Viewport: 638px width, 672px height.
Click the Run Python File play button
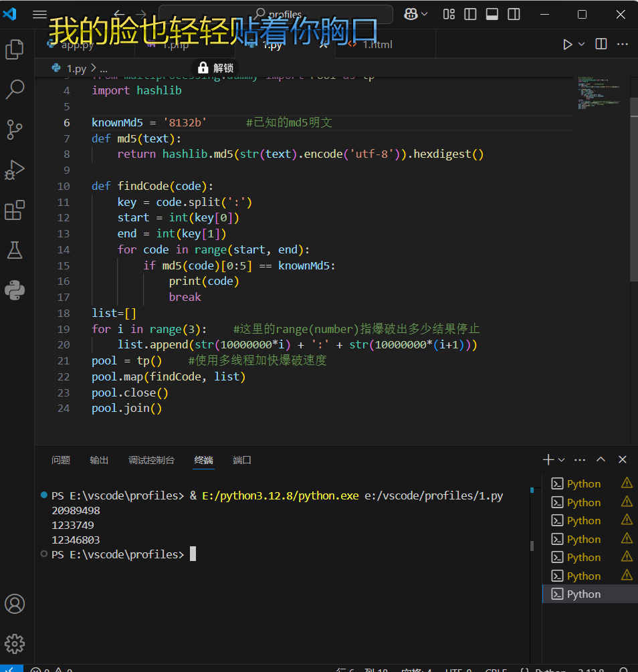point(567,44)
